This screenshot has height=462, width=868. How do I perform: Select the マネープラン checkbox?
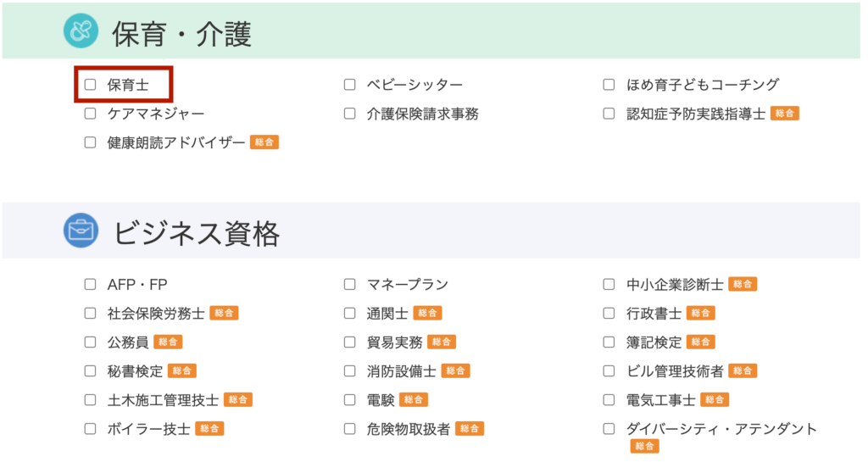pyautogui.click(x=350, y=284)
